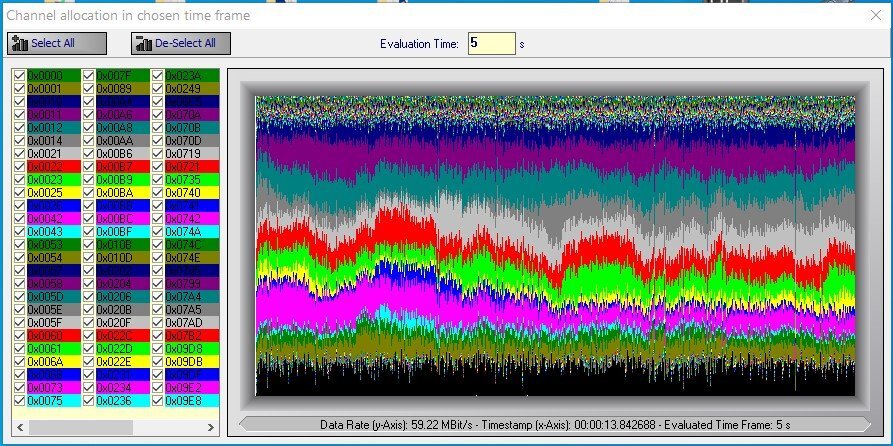Screen dimensions: 893x446
Task: Click the channel list scroll-right arrow
Action: (211, 427)
